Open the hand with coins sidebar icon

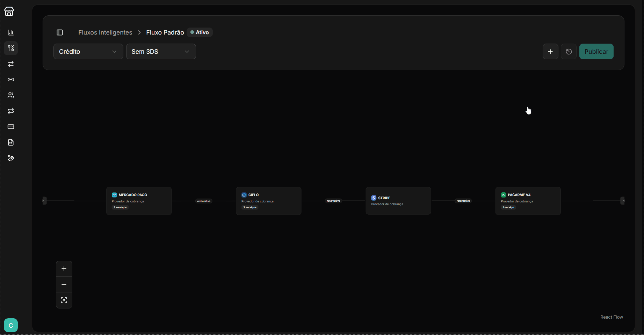point(11,158)
